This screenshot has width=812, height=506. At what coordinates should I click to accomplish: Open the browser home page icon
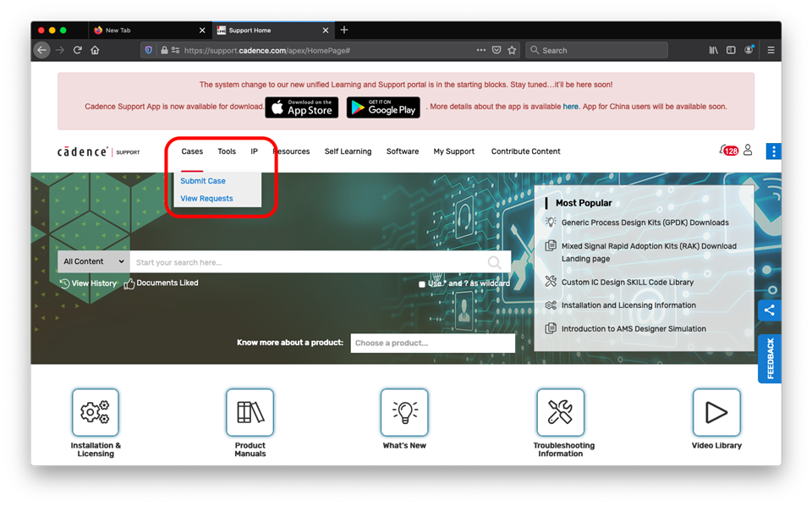pos(95,50)
